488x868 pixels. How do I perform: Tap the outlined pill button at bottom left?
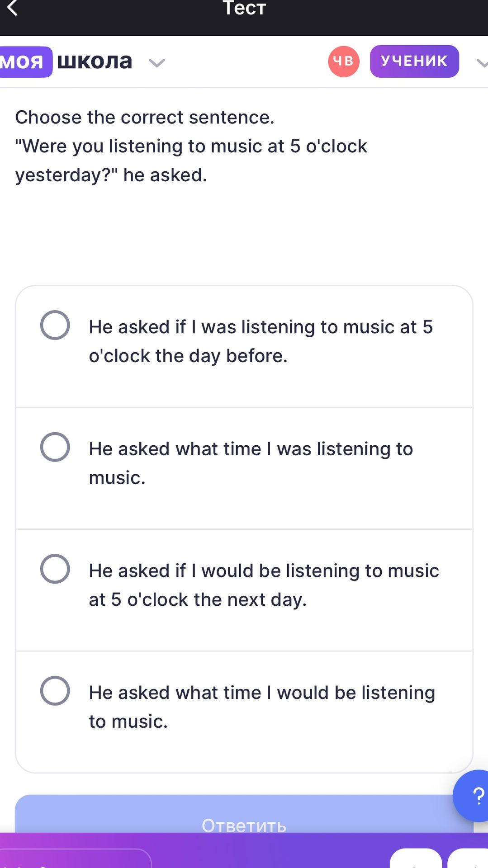[x=76, y=858]
